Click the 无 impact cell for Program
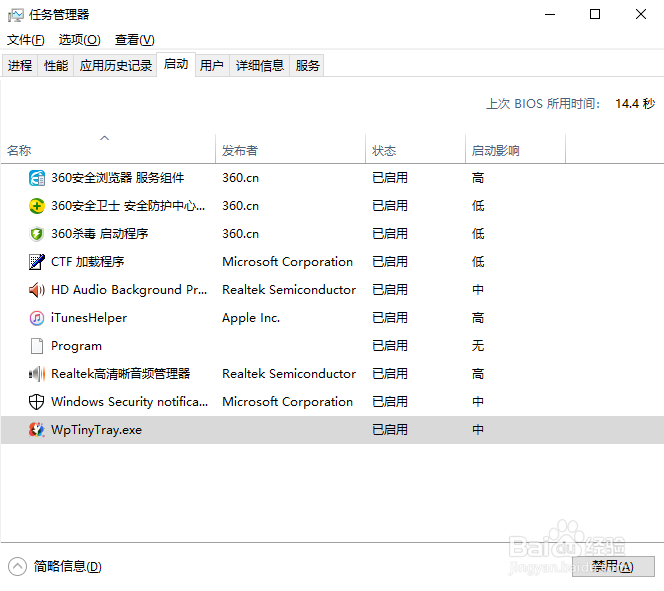This screenshot has height=591, width=664. pyautogui.click(x=478, y=346)
